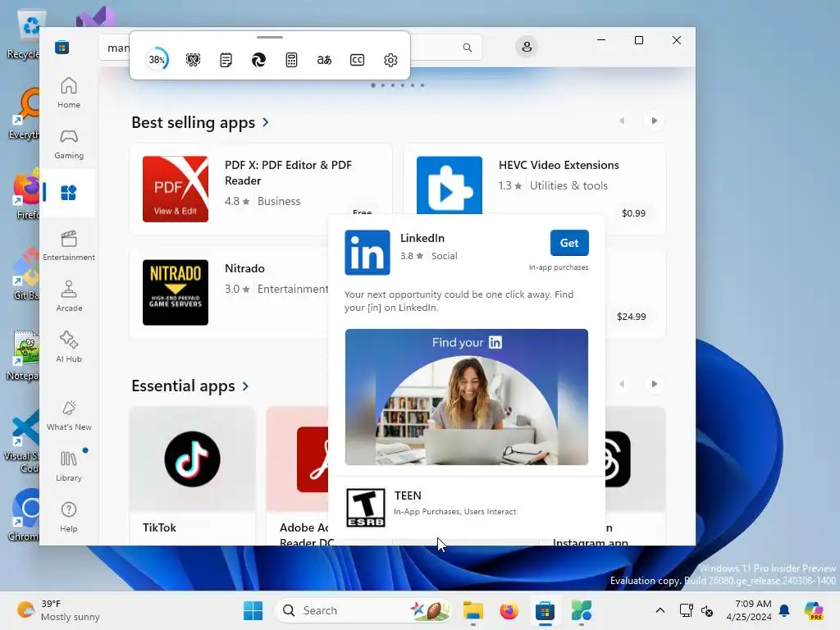Click the LinkedIn logo in popup
This screenshot has width=840, height=630.
[367, 253]
